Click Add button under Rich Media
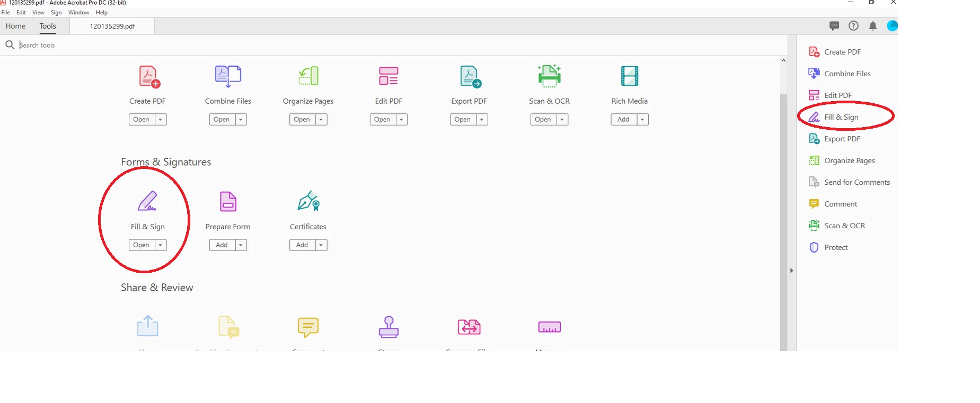The height and width of the screenshot is (403, 980). pos(624,120)
